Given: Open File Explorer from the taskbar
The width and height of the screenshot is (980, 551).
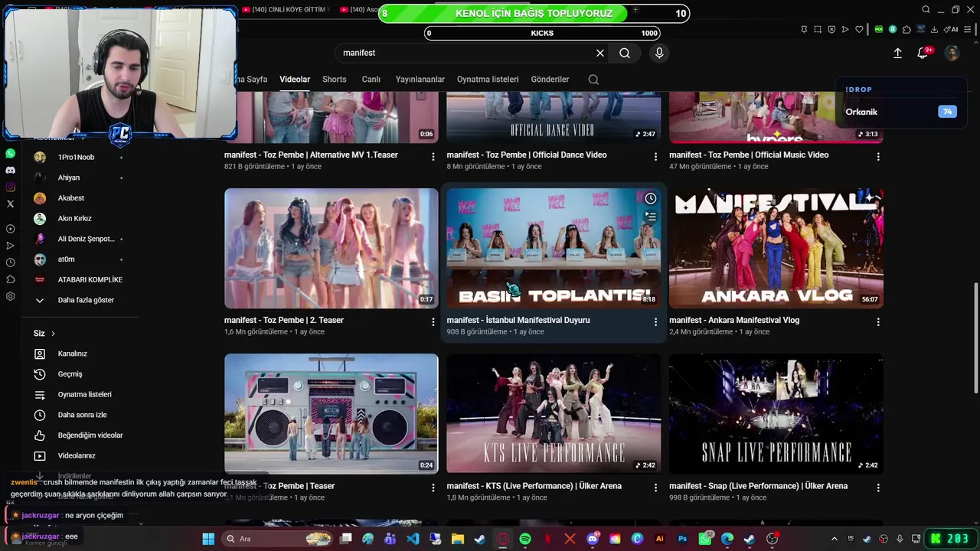Looking at the screenshot, I should point(458,539).
